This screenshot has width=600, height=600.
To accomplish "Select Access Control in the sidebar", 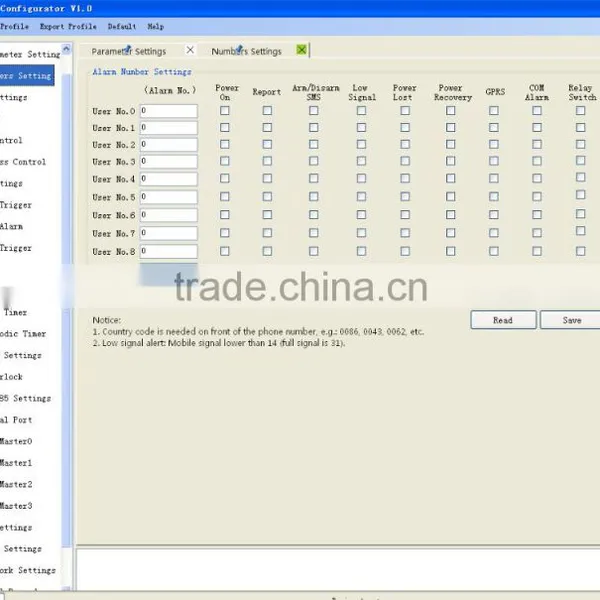I will click(x=23, y=162).
